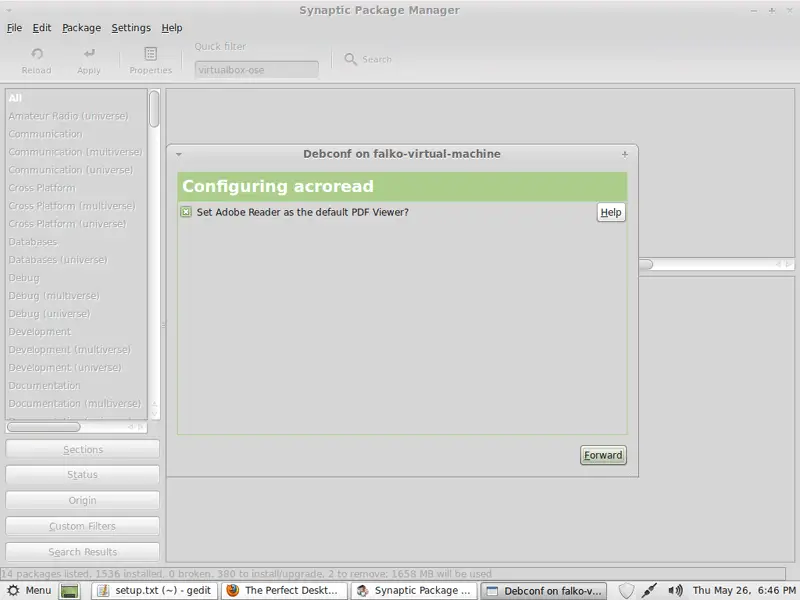Image resolution: width=800 pixels, height=600 pixels.
Task: Click the Search Results button
Action: 83,552
